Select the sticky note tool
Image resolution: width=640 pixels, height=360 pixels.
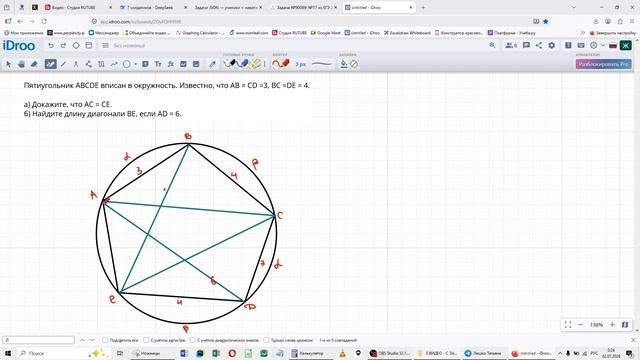tap(145, 64)
